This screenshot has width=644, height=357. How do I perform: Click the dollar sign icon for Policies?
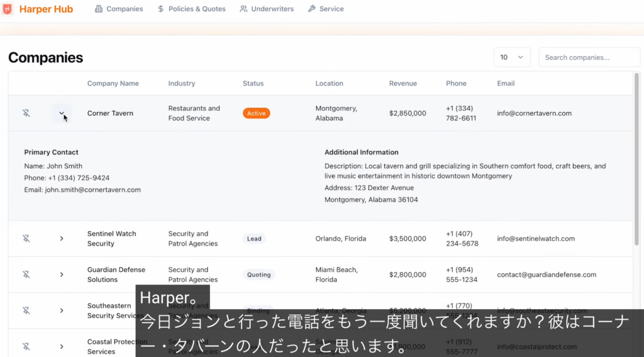[x=160, y=9]
